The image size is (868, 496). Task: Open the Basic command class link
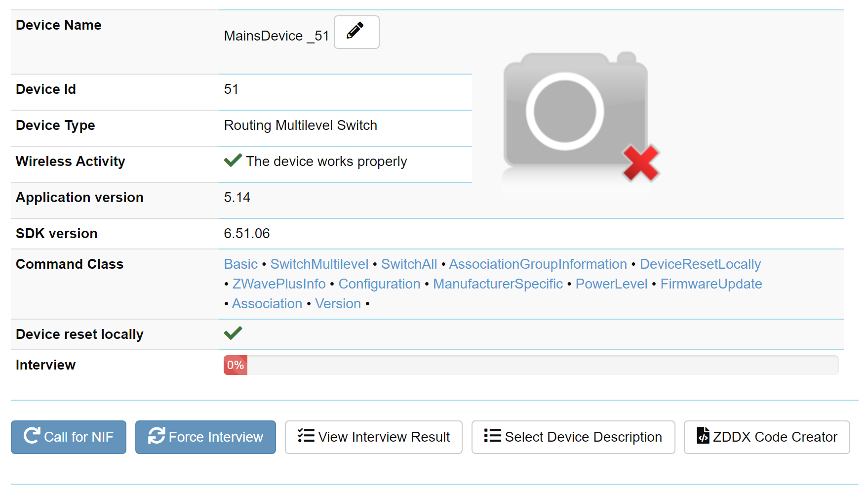point(241,264)
